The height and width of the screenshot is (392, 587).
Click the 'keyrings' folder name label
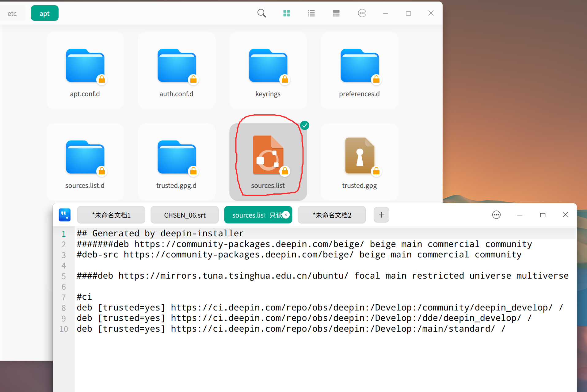[268, 94]
